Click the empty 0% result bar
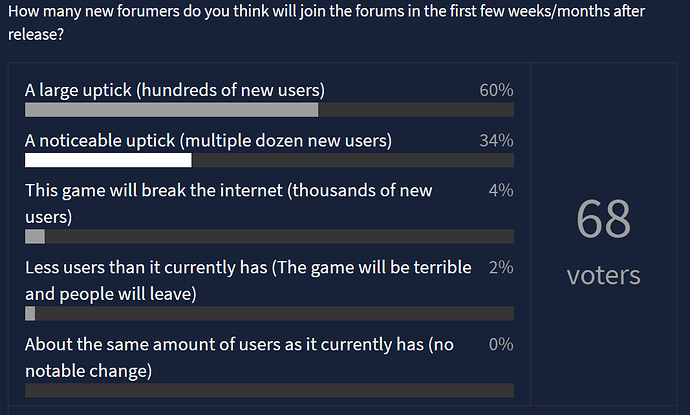Screen dimensions: 690x415 coord(269,390)
